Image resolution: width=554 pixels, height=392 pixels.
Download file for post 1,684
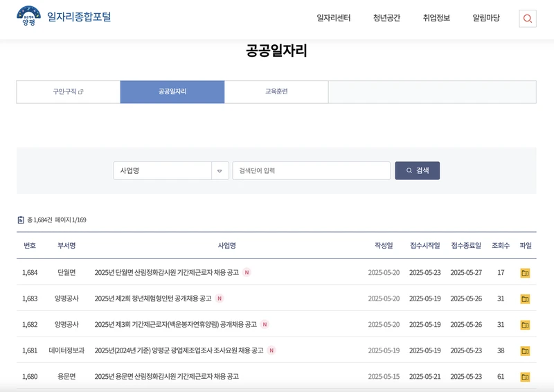click(525, 273)
